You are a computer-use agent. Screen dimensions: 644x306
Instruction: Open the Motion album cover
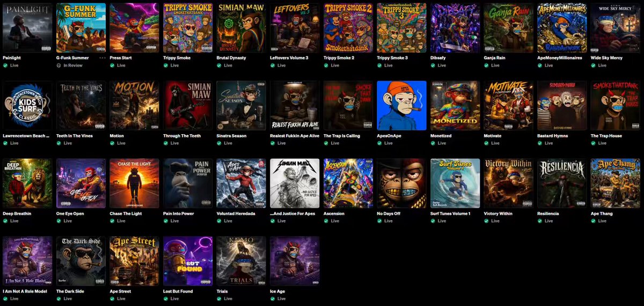134,106
